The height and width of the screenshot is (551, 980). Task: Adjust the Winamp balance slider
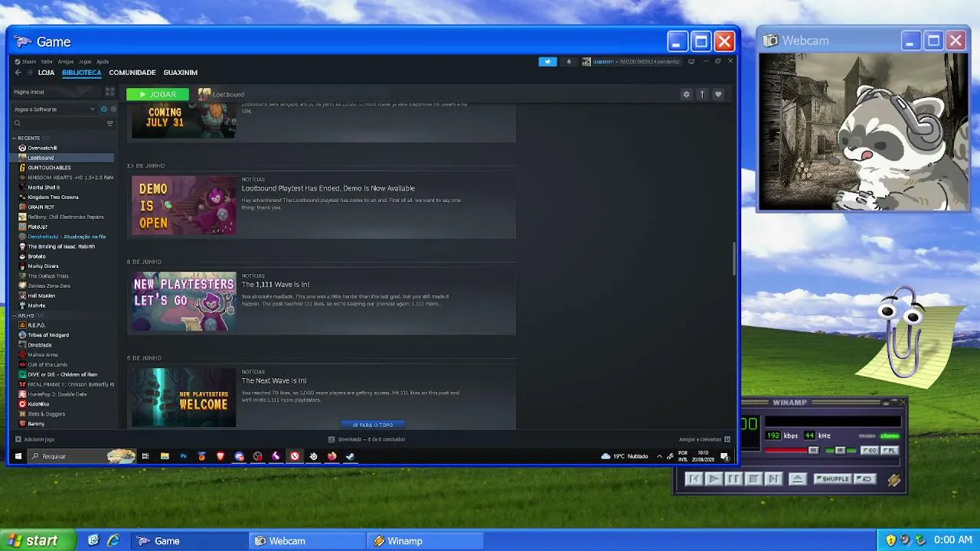click(x=840, y=451)
